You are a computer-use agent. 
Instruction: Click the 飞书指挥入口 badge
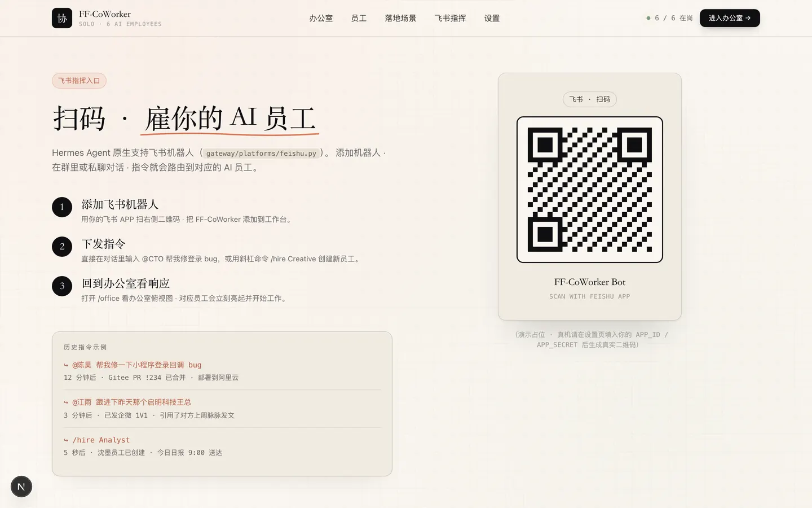[79, 81]
